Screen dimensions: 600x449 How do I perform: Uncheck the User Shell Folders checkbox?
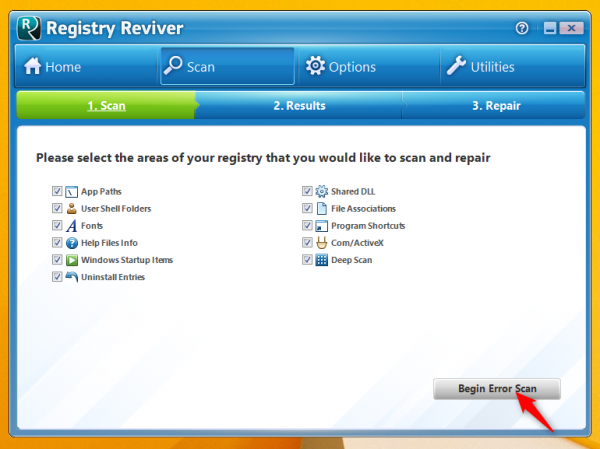point(57,208)
